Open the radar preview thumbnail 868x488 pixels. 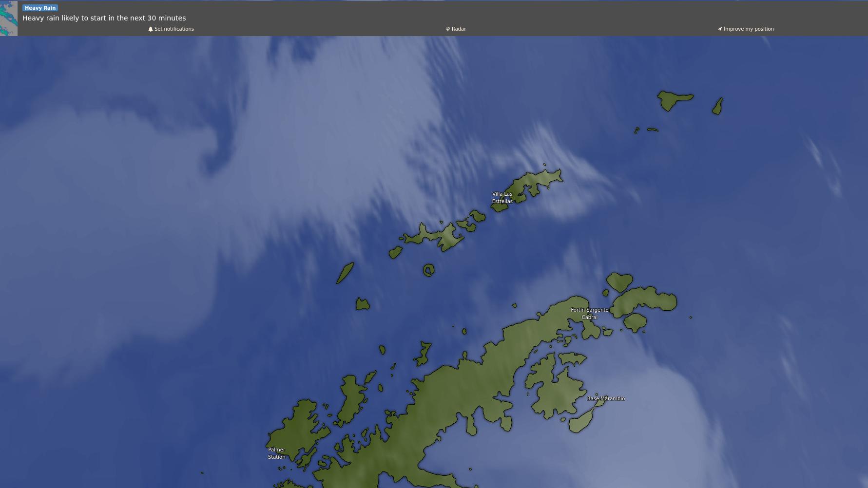[x=9, y=19]
